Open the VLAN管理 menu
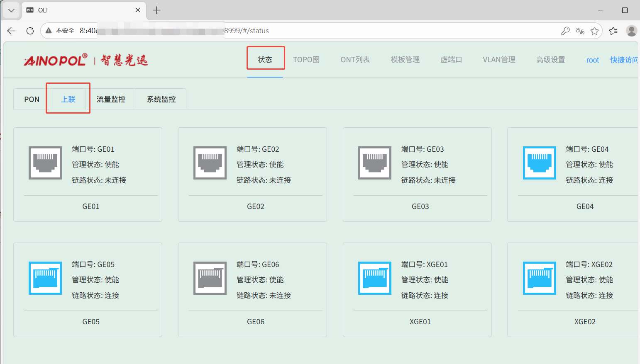 499,60
